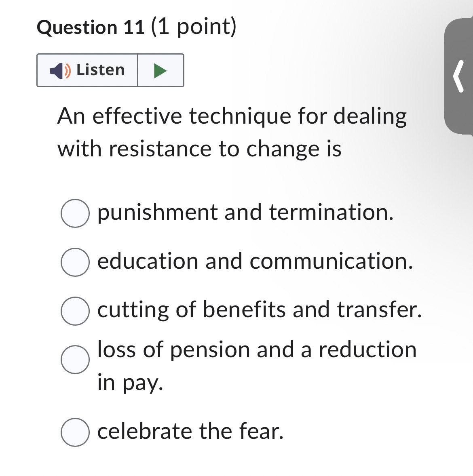Select the answer 'punishment and termination'

(74, 213)
